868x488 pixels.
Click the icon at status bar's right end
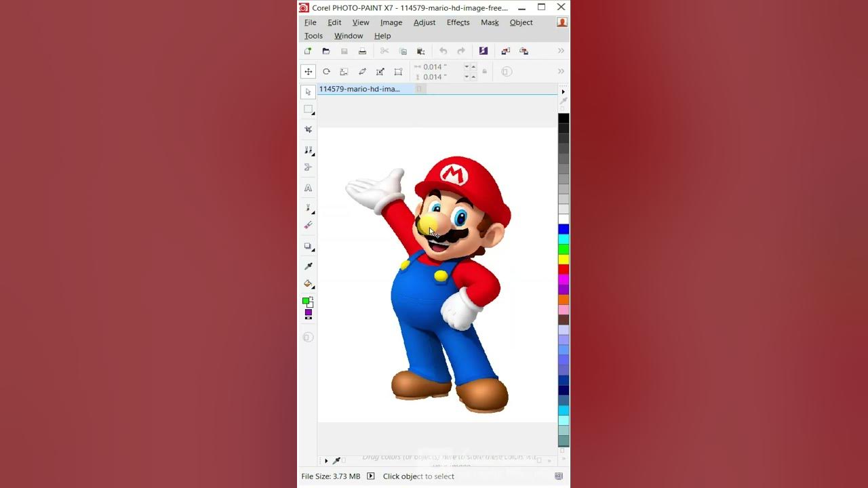pyautogui.click(x=559, y=476)
